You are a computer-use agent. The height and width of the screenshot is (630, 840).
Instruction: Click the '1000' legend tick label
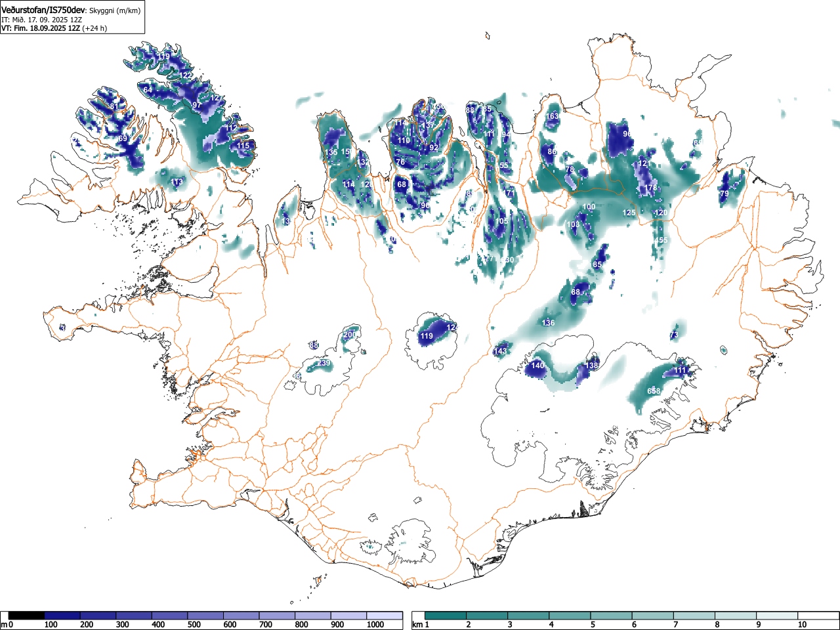(x=375, y=625)
